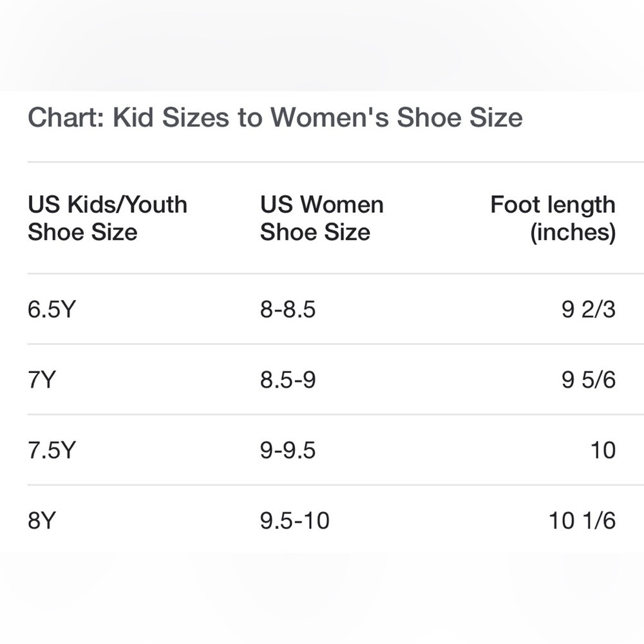The width and height of the screenshot is (644, 644).
Task: Click the 10 1/6 foot length value
Action: (x=582, y=520)
